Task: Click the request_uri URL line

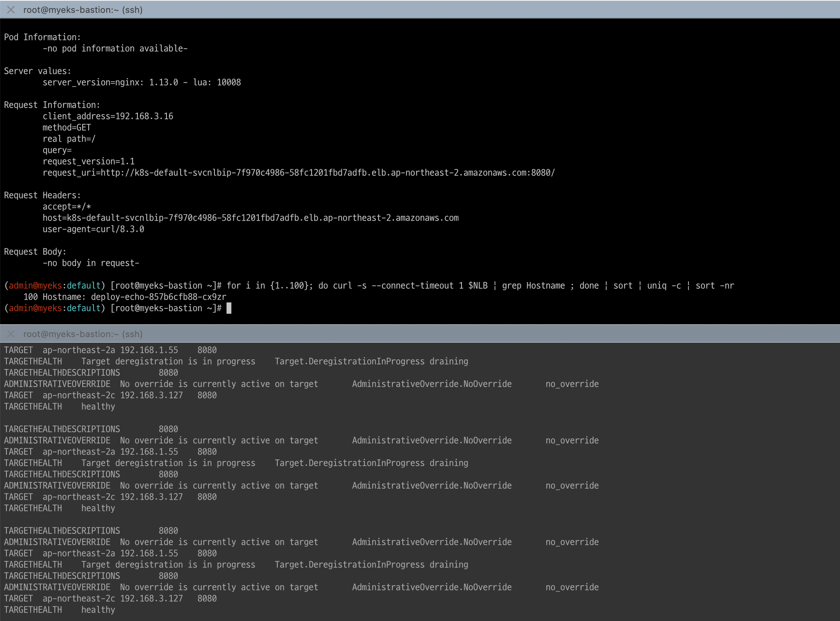Action: coord(298,173)
